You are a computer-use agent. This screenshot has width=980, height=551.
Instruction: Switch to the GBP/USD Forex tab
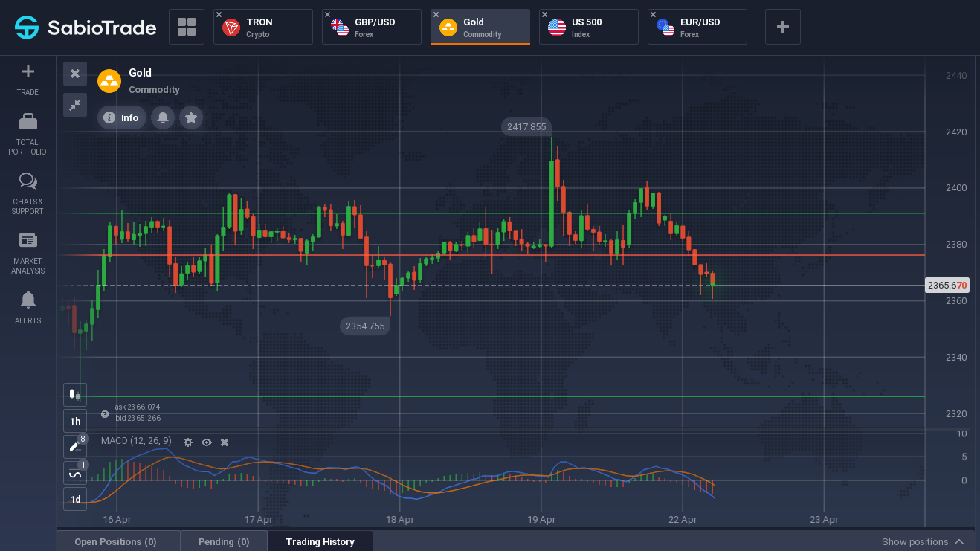click(x=372, y=27)
